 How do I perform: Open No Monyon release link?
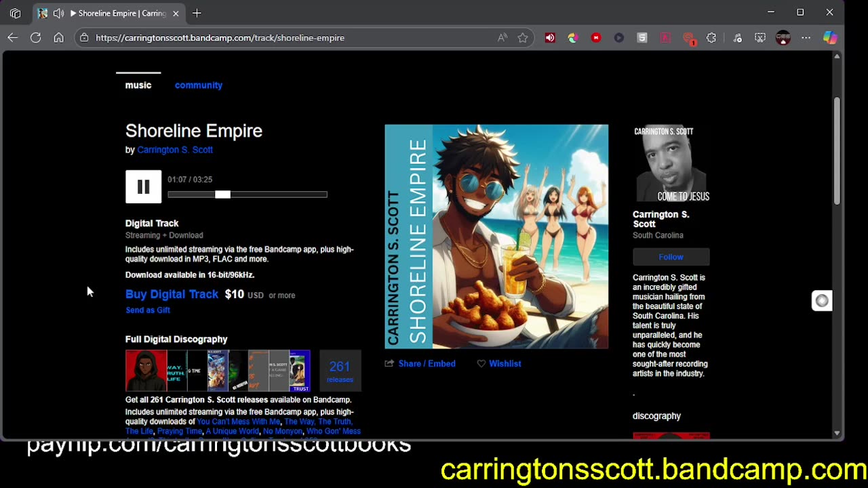pyautogui.click(x=282, y=431)
